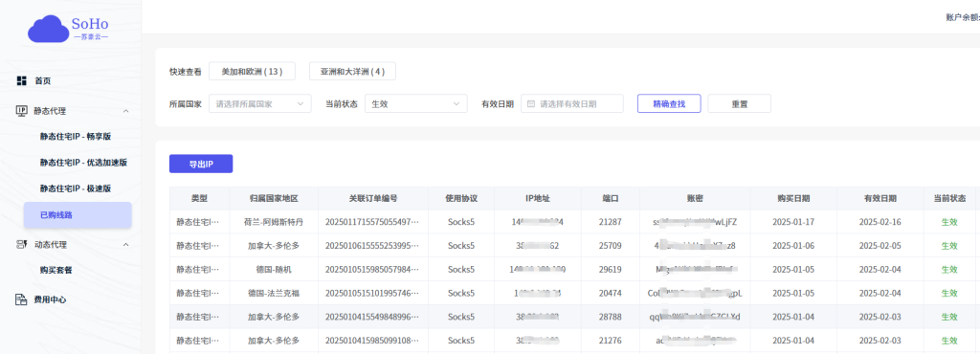The height and width of the screenshot is (354, 980).
Task: Open 首页 in the sidebar
Action: click(x=42, y=80)
